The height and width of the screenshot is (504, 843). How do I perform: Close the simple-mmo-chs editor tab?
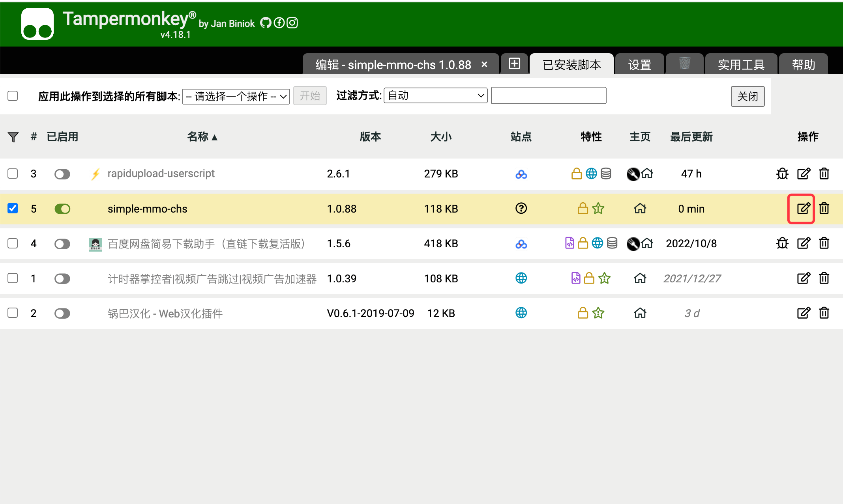pos(484,64)
